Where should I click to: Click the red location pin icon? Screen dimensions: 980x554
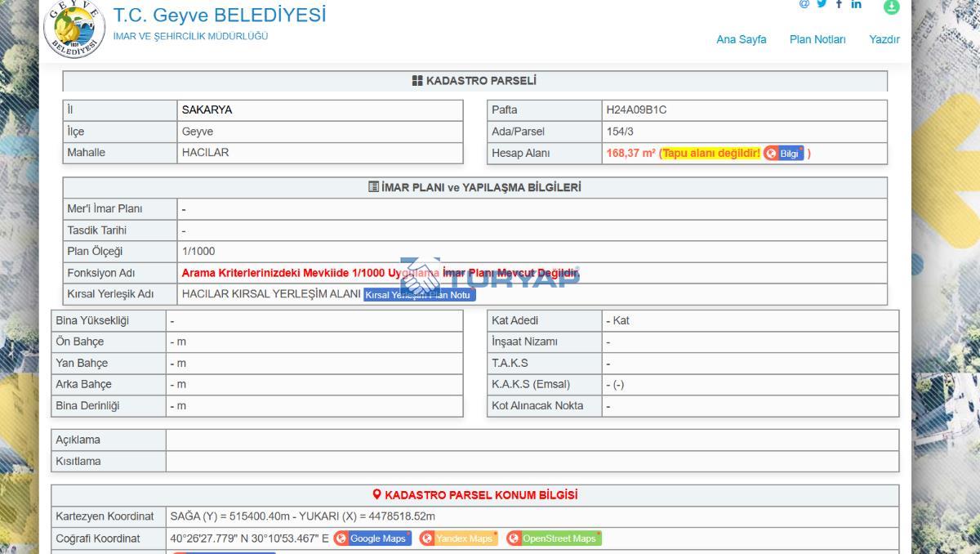tap(376, 495)
